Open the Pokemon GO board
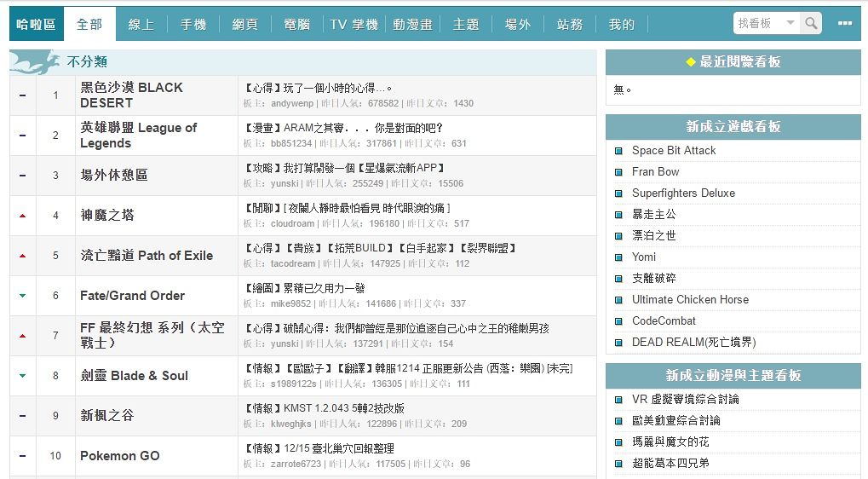Viewport: 868px width, 479px height. pyautogui.click(x=120, y=456)
